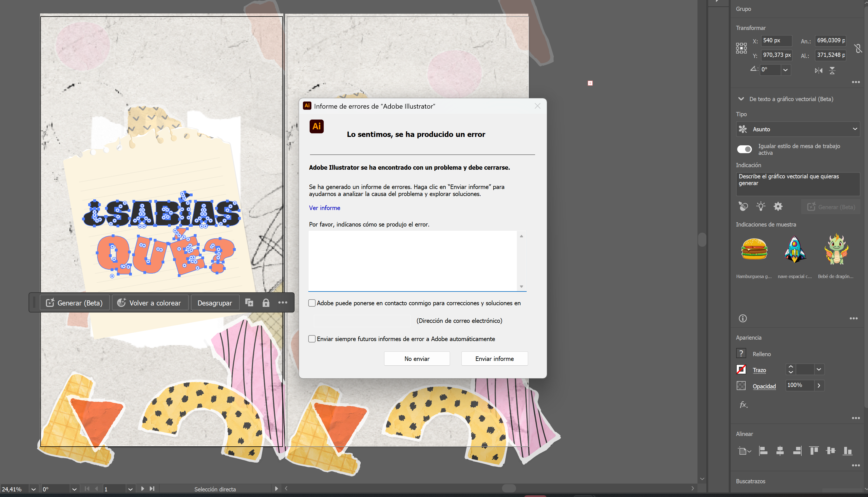This screenshot has width=868, height=497.
Task: Click the Enviar informe button
Action: pos(494,358)
